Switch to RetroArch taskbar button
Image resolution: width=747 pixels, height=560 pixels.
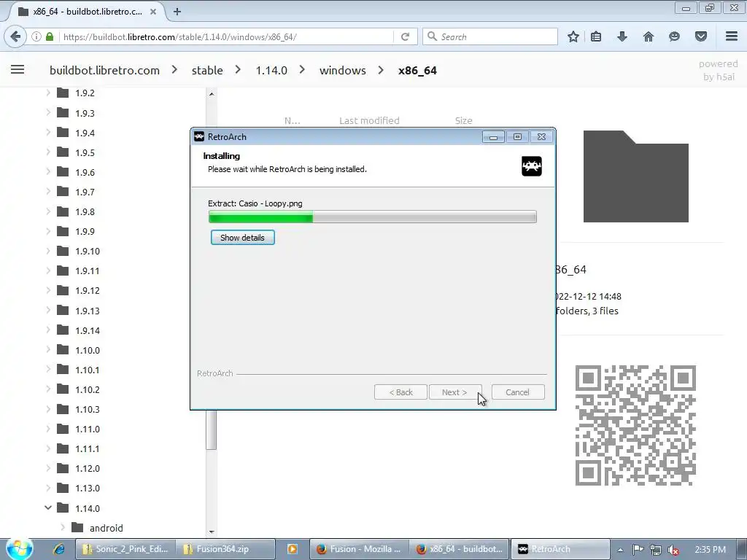coord(560,549)
